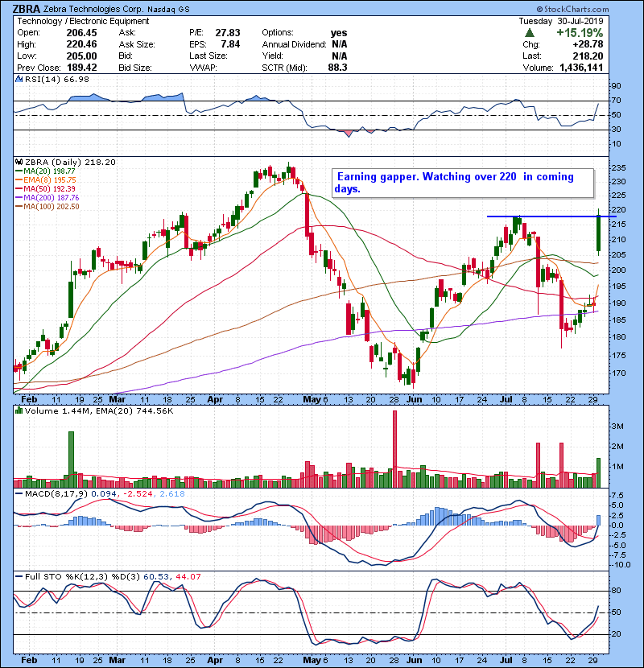The image size is (644, 668).
Task: Click the date Tuesday 30-Jul-2019
Action: 561,21
